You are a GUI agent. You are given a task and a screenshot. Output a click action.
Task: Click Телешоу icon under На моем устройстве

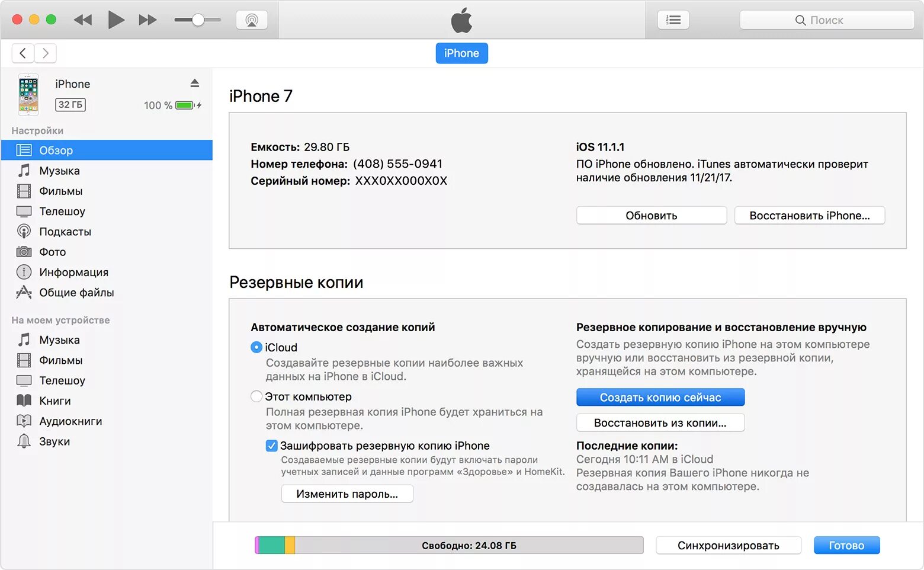(x=24, y=380)
